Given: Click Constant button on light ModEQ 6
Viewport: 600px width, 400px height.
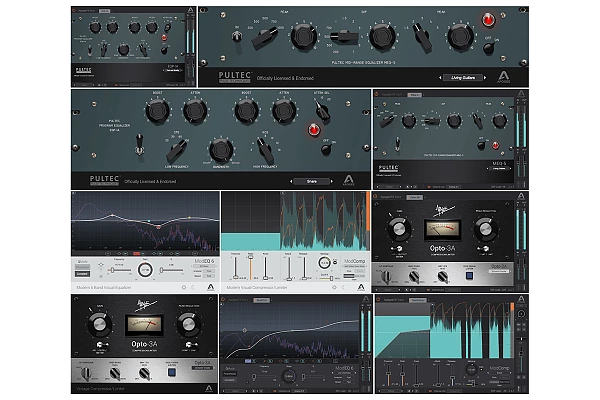Looking at the screenshot, I should pyautogui.click(x=82, y=274).
